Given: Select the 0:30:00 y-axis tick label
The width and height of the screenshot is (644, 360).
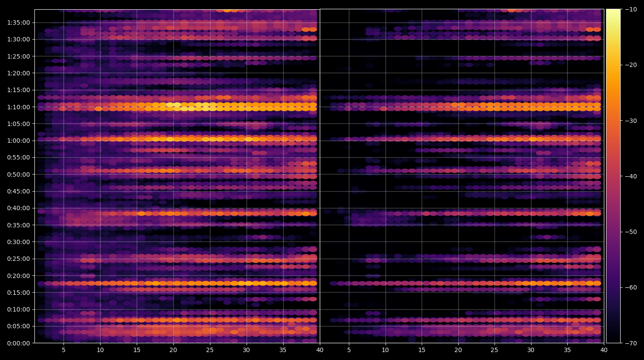Looking at the screenshot, I should (x=19, y=242).
